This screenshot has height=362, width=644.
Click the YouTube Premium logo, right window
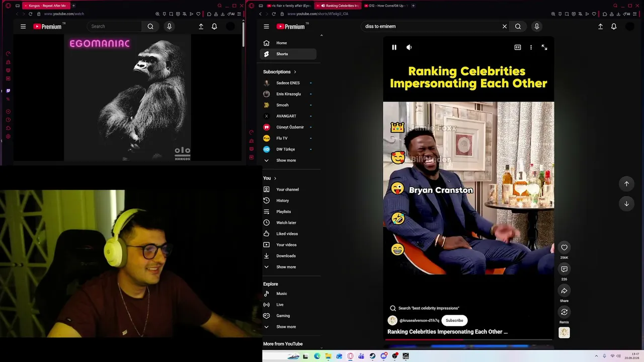click(291, 26)
